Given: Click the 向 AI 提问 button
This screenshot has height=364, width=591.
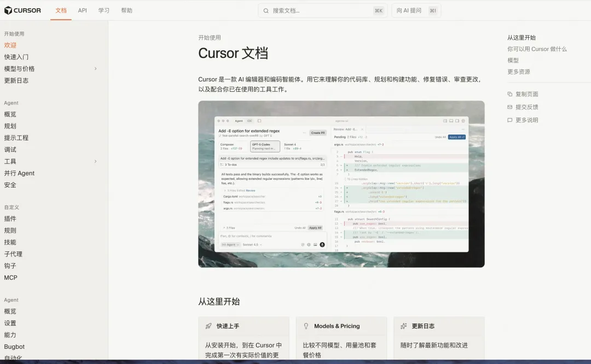Looking at the screenshot, I should (x=416, y=10).
